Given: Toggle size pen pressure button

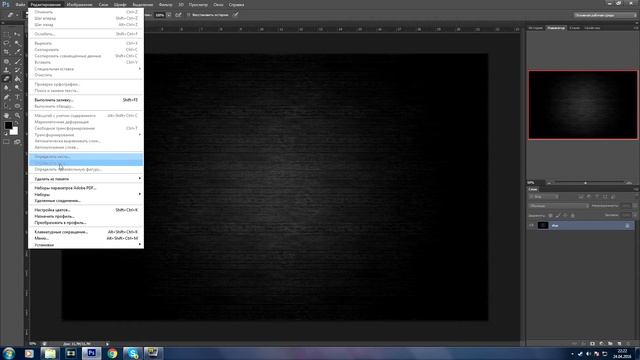Looking at the screenshot, I should click(x=236, y=15).
